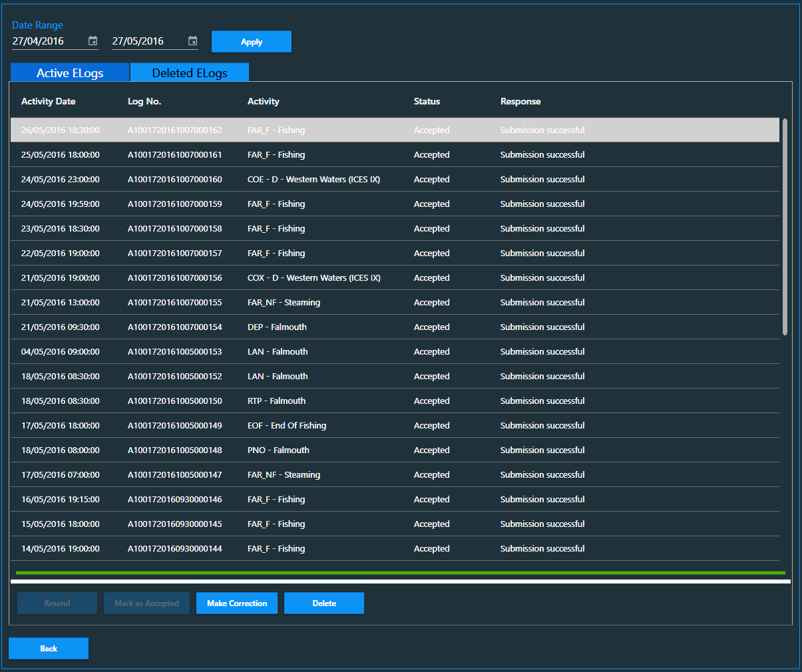Click the Activity Date column header
The width and height of the screenshot is (802, 672).
point(48,101)
